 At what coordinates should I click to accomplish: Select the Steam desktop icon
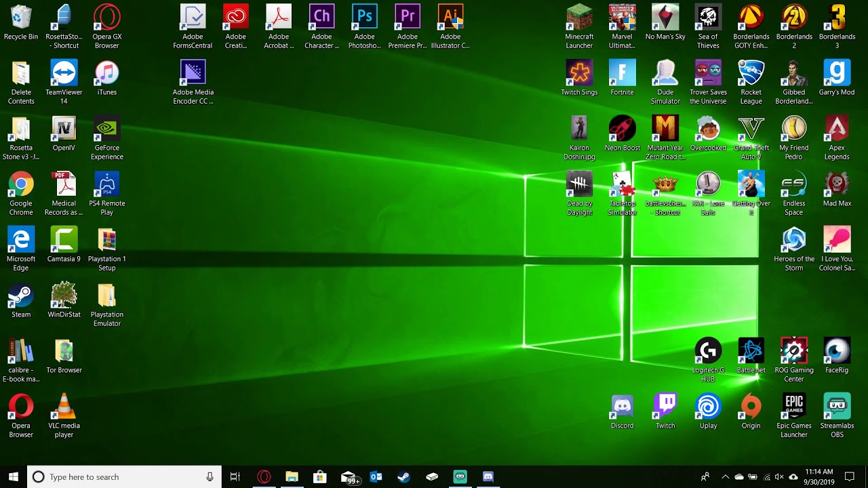click(x=21, y=301)
